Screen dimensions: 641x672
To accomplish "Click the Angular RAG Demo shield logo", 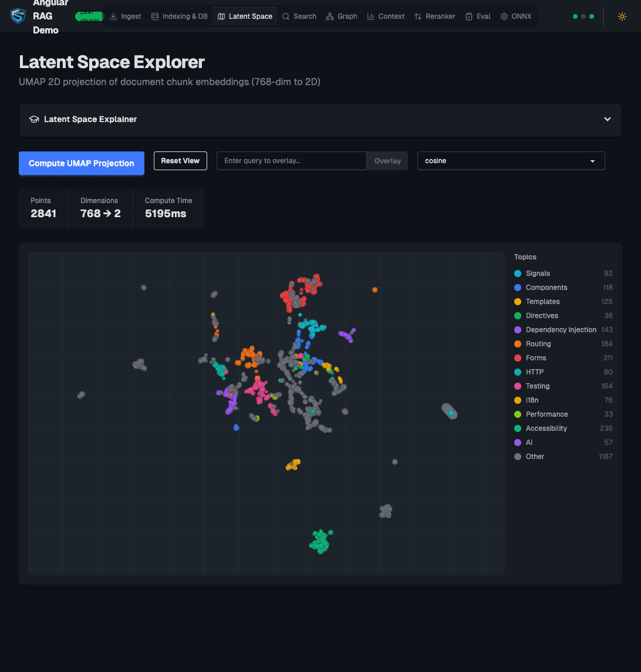I will coord(18,16).
